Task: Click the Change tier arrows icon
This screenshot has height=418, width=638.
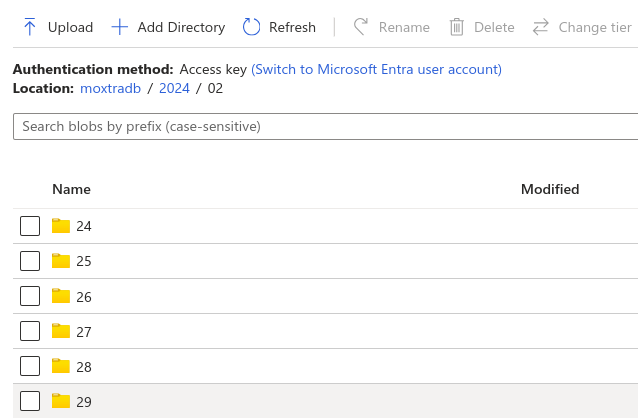Action: 541,27
